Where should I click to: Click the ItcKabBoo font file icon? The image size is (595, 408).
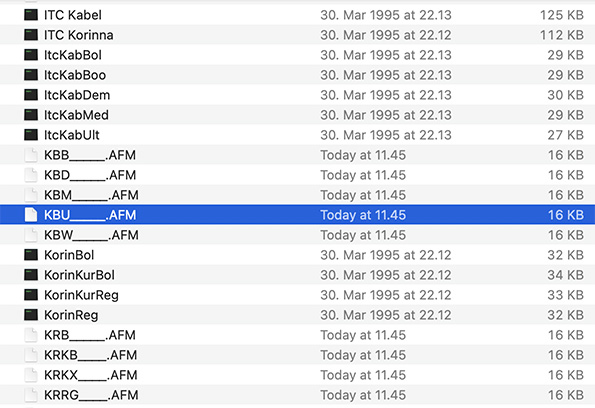(31, 75)
